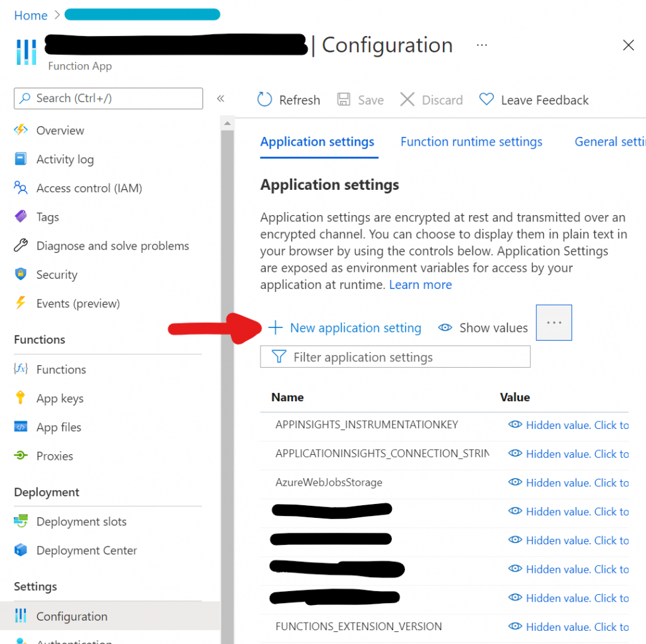Click the Function App resource icon
Image resolution: width=646 pixels, height=644 pixels.
[26, 52]
